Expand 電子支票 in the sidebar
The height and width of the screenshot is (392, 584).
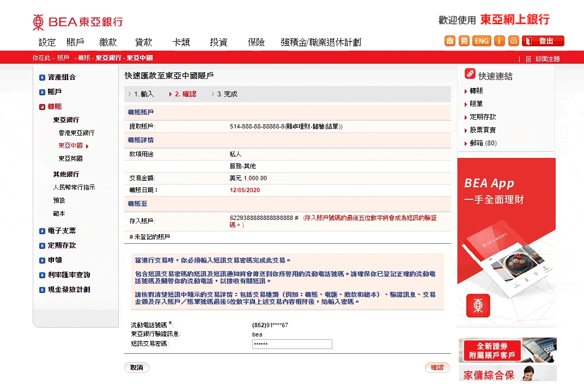pos(62,230)
